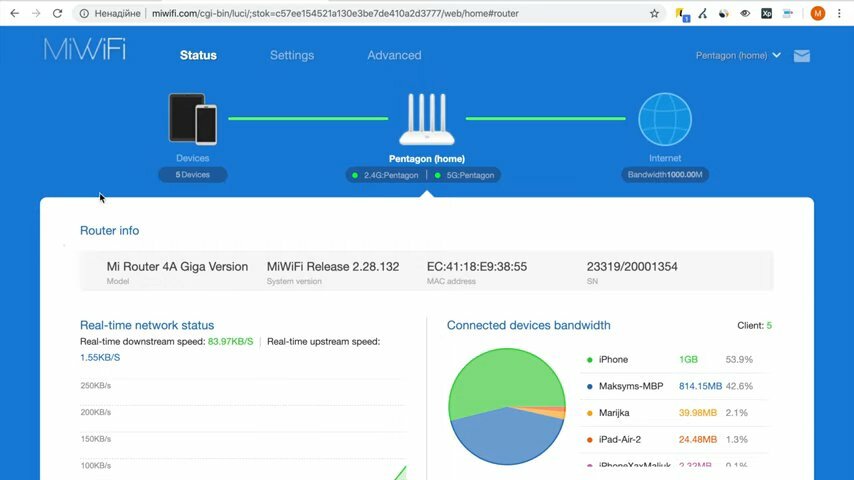
Task: Click the downstream speed value 83.97KB/S
Action: click(x=230, y=342)
